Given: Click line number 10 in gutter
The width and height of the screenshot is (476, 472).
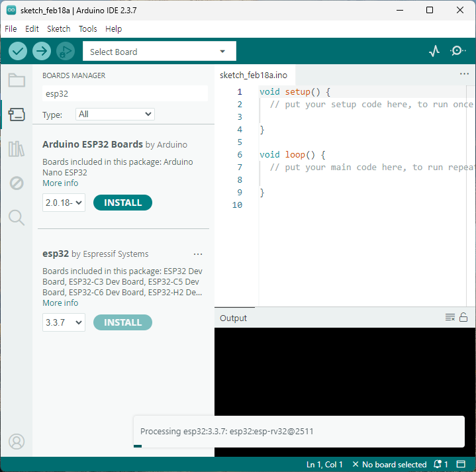Looking at the screenshot, I should pyautogui.click(x=237, y=205).
